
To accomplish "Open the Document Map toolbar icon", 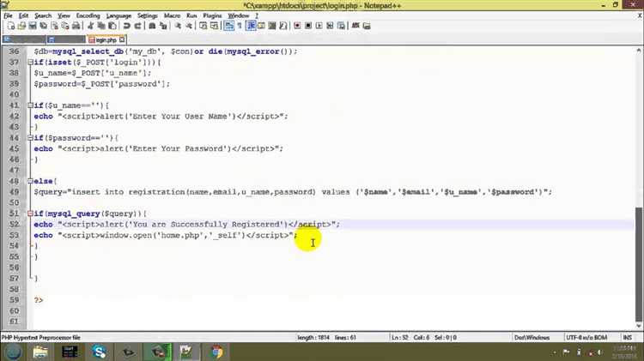I will point(272,26).
